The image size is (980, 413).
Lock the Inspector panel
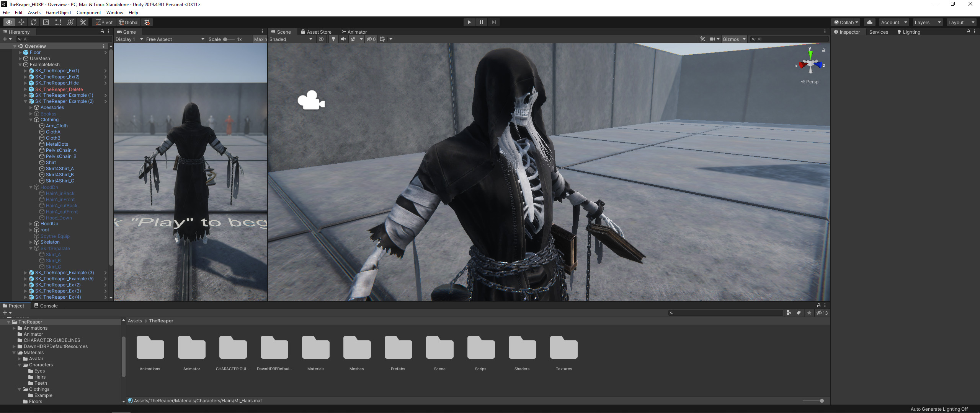[x=969, y=32]
